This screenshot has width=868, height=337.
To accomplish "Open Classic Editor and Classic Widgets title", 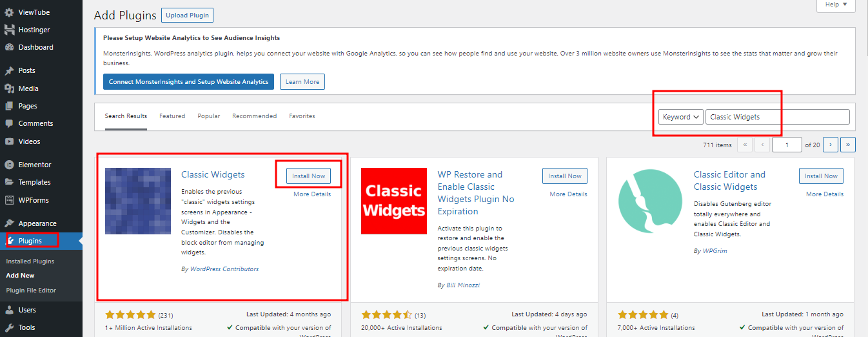I will click(x=729, y=181).
